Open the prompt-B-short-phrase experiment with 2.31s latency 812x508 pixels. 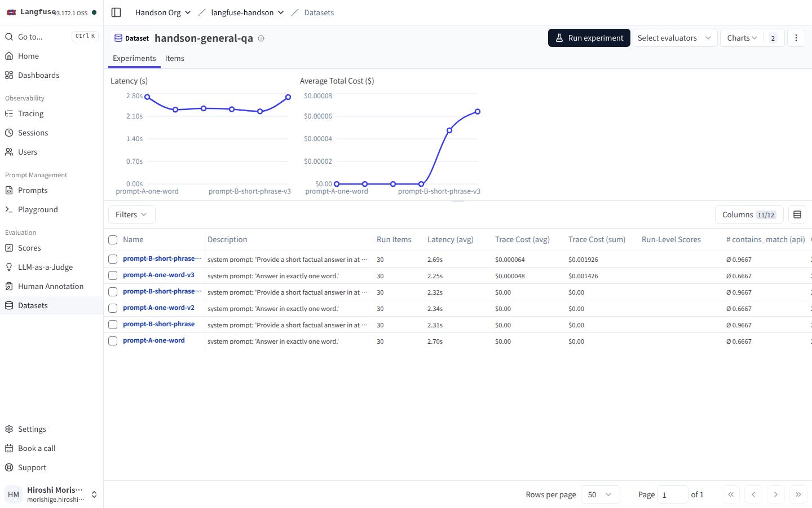pos(158,324)
